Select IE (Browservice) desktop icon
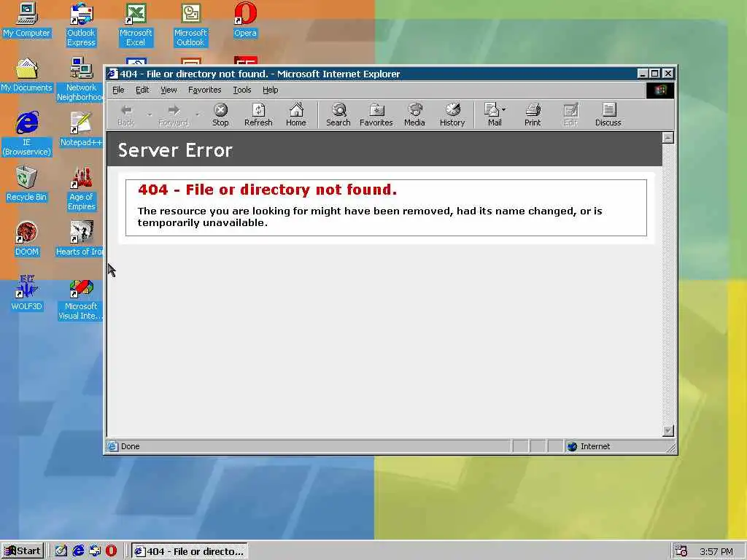 tap(27, 134)
